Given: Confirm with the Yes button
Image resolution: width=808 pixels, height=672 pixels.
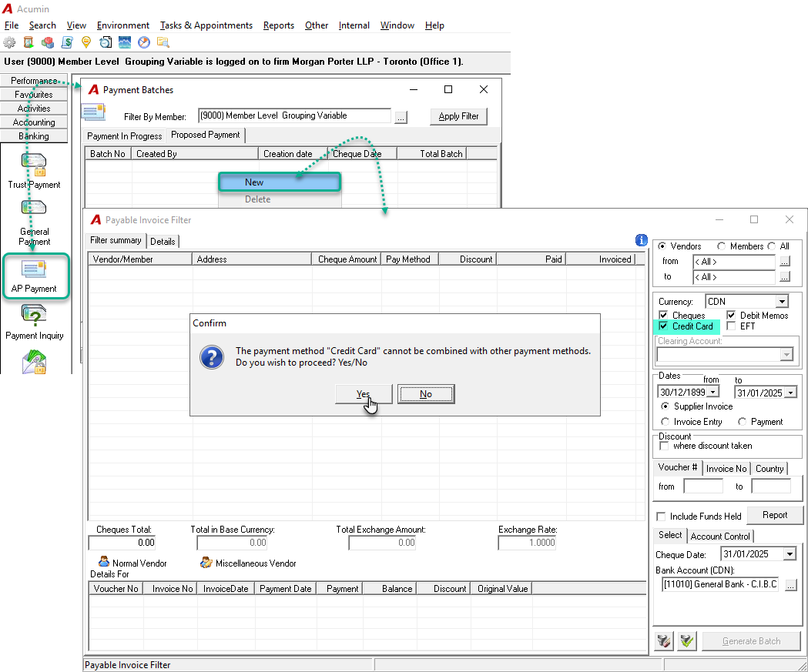Looking at the screenshot, I should 364,394.
